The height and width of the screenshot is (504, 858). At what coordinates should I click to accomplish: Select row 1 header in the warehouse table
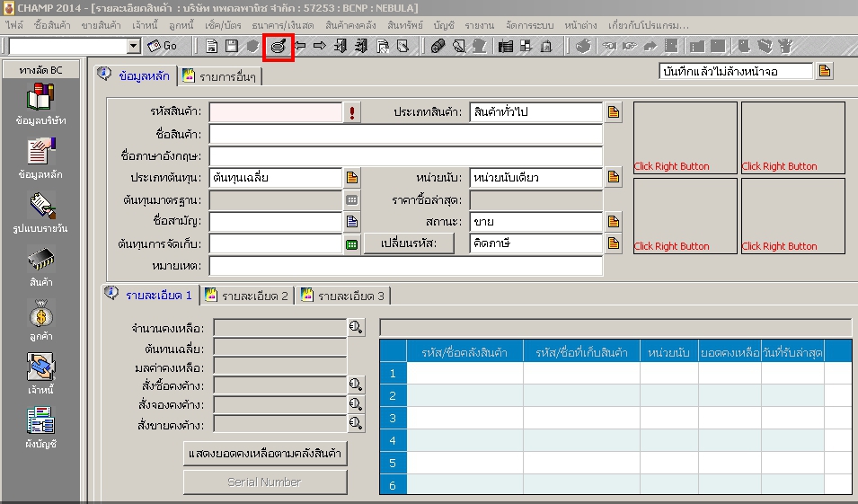[393, 373]
